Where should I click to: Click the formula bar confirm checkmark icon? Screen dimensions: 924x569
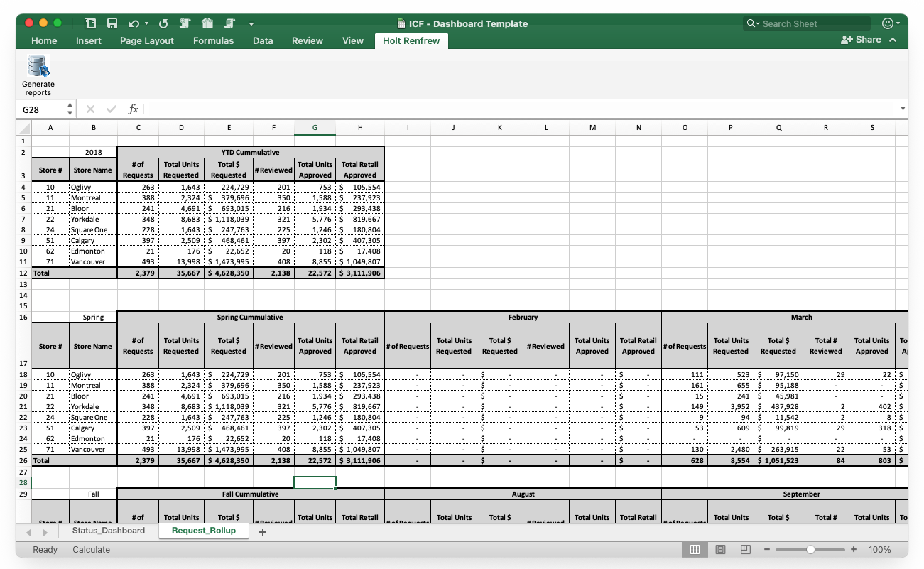(112, 109)
